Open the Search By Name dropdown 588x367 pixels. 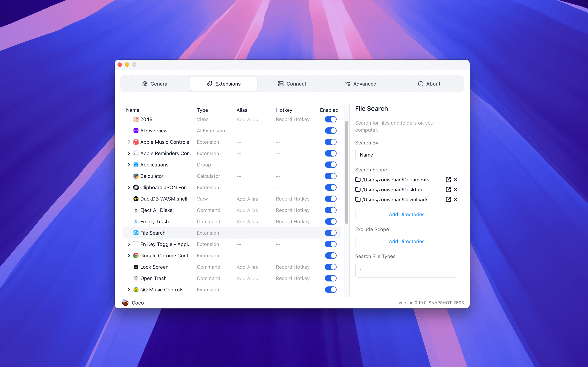pos(406,155)
